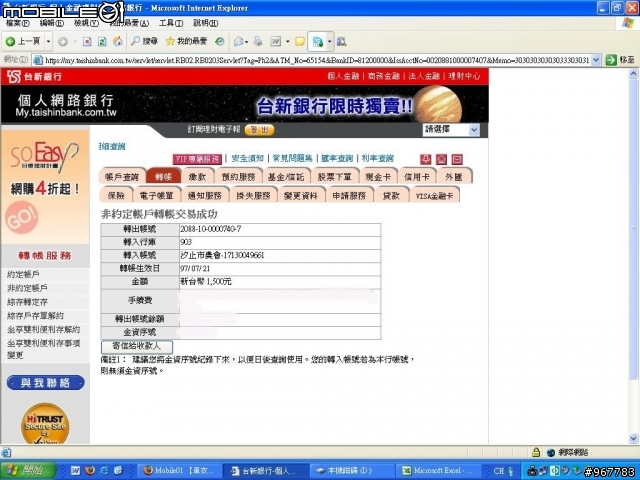Click the address bar URL field

coord(316,60)
